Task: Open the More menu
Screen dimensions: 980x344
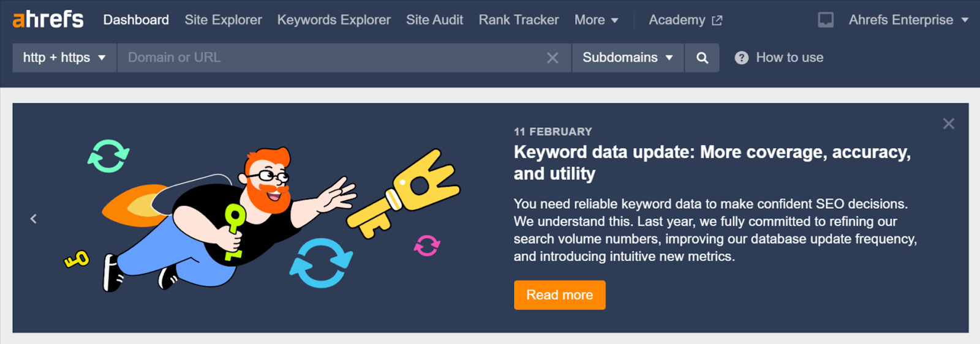Action: pyautogui.click(x=596, y=20)
